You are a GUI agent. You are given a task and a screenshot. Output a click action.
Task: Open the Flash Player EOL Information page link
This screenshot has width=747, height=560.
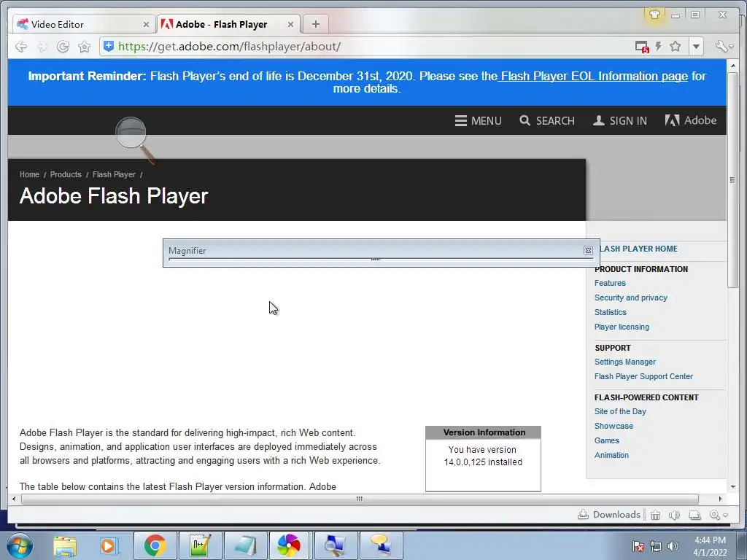point(593,76)
